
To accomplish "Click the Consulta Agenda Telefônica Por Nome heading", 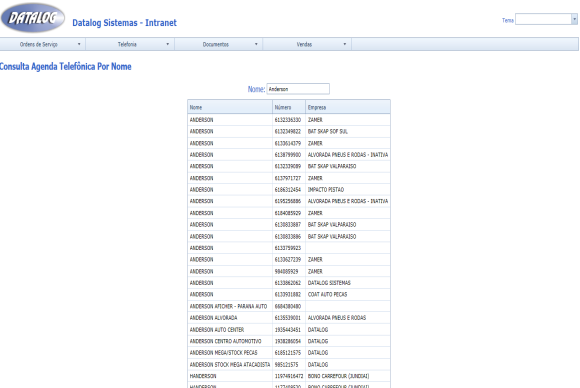I will coord(65,67).
